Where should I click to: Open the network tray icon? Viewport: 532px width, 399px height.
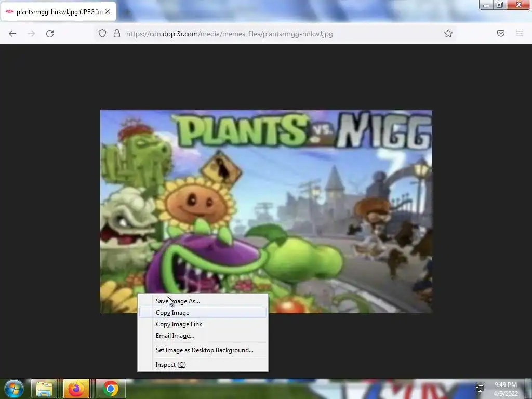pos(480,389)
